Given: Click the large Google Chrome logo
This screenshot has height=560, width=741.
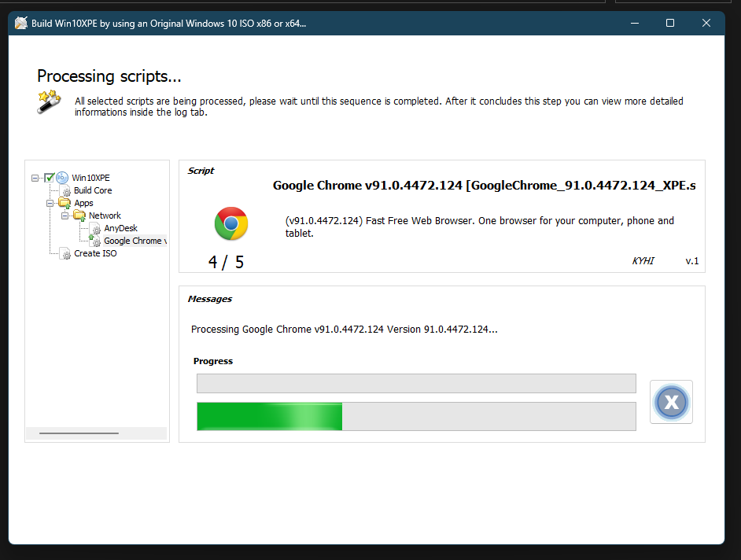Looking at the screenshot, I should [231, 223].
